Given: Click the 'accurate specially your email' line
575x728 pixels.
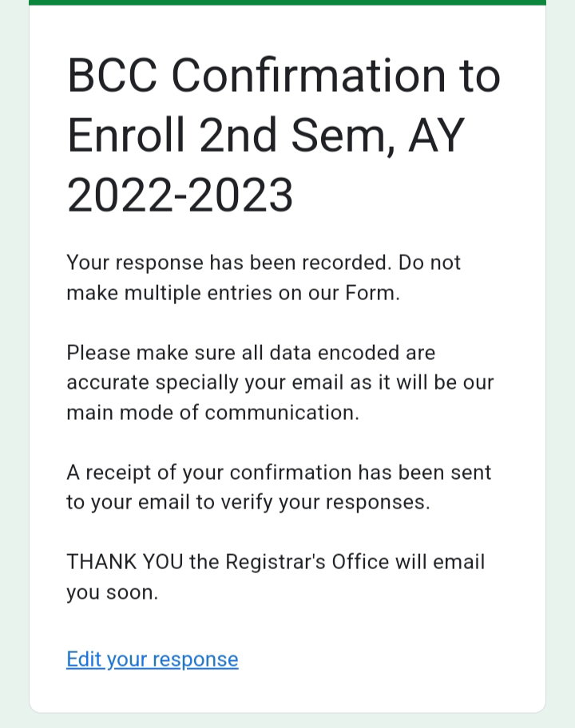Looking at the screenshot, I should click(280, 382).
